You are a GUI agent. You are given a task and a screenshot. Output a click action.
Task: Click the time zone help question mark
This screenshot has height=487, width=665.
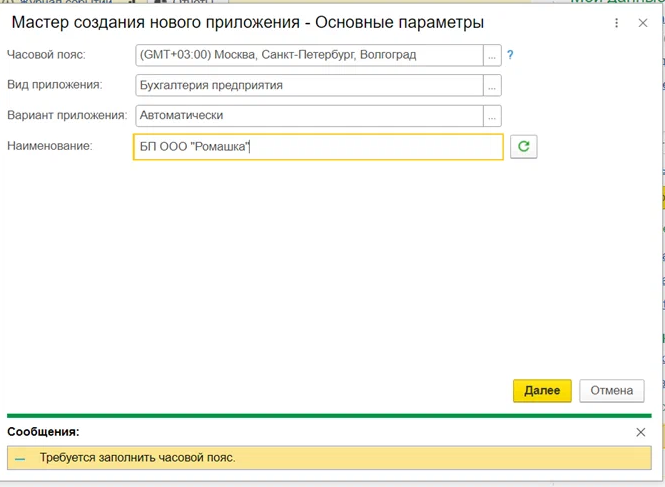point(510,55)
